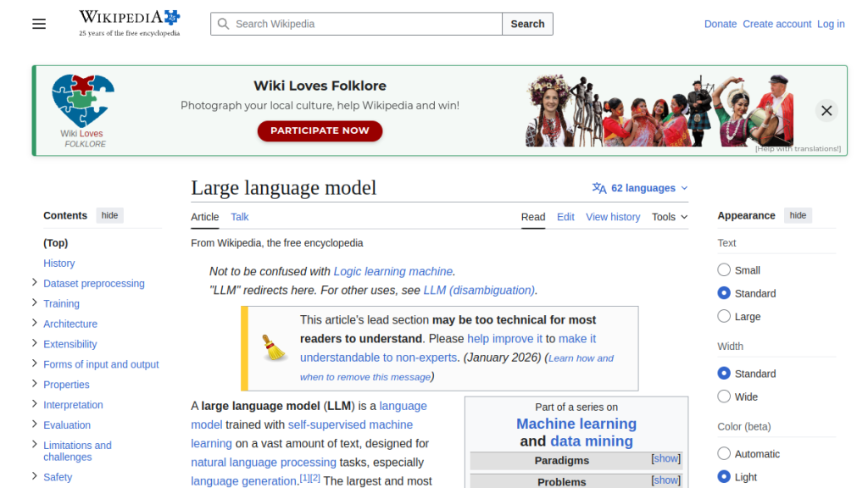
Task: Open the View history tab
Action: tap(613, 217)
